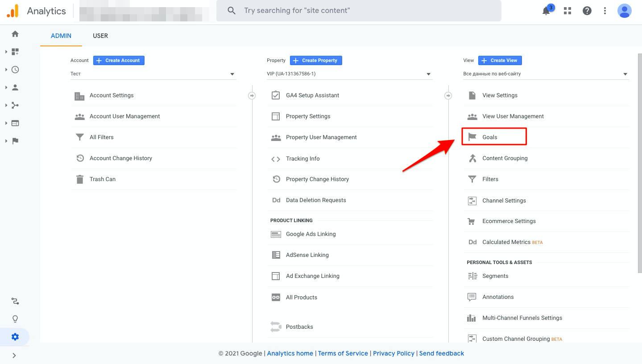Image resolution: width=642 pixels, height=364 pixels.
Task: Open the Account dropdown showing Тест
Action: 153,74
